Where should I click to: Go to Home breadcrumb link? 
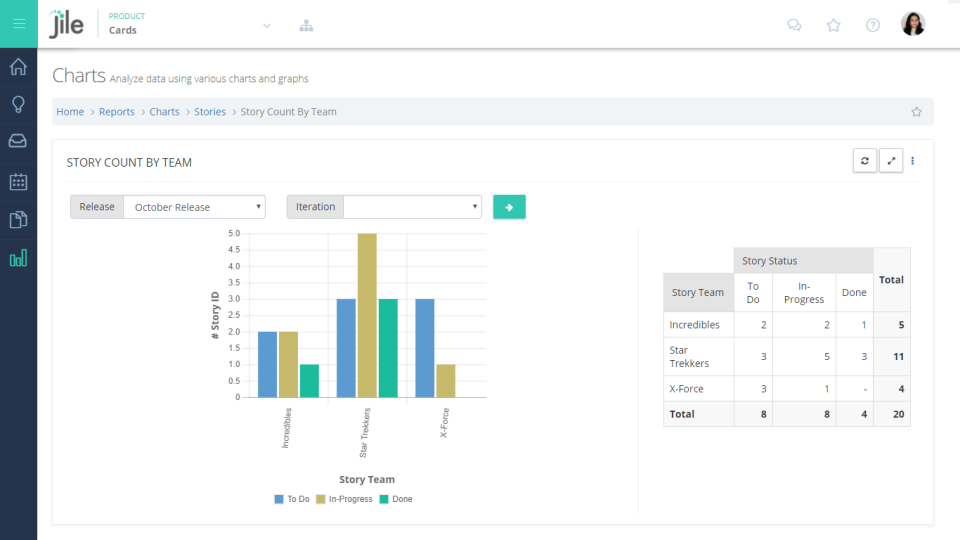tap(70, 111)
